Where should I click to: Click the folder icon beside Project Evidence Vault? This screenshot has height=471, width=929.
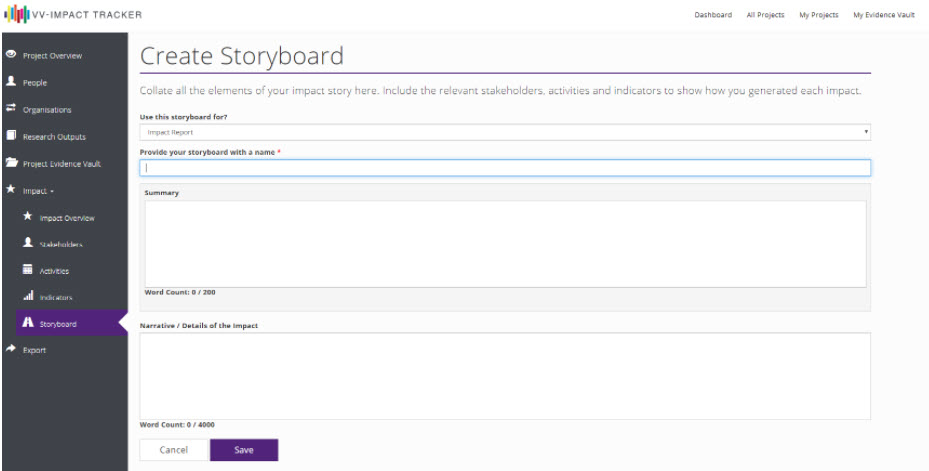pos(11,162)
